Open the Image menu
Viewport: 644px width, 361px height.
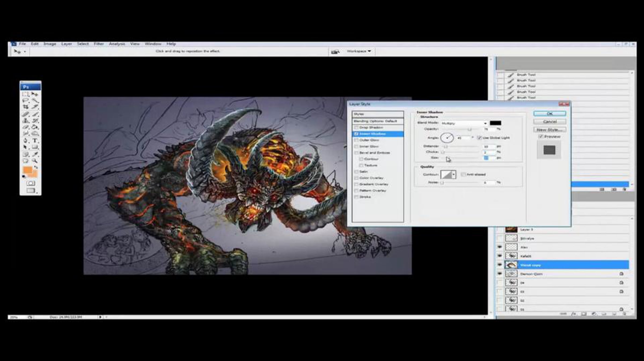[50, 44]
